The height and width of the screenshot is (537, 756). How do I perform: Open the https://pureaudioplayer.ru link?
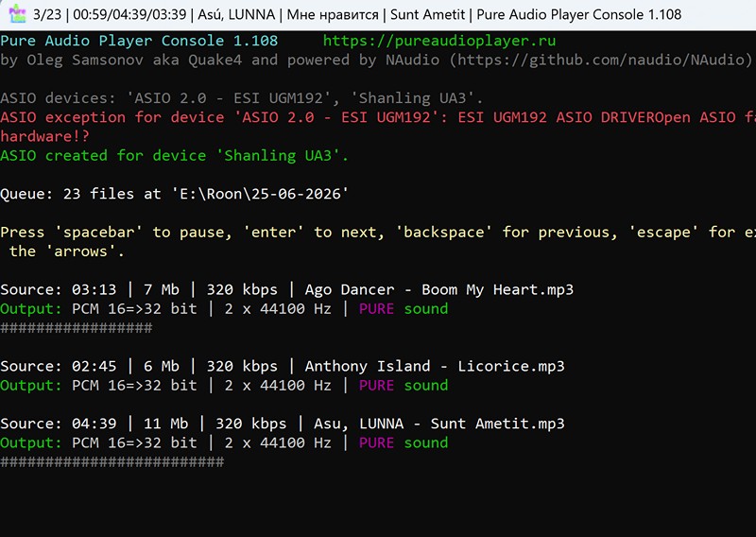click(x=439, y=41)
